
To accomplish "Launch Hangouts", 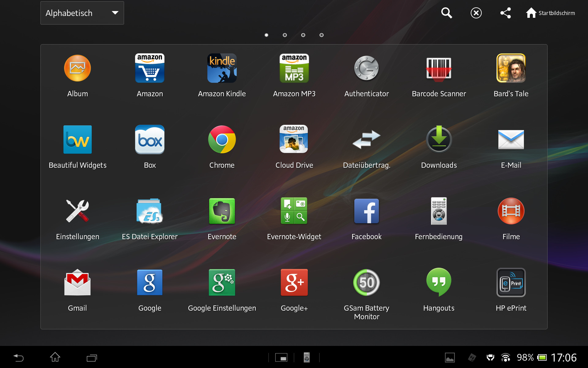I will pos(439,282).
